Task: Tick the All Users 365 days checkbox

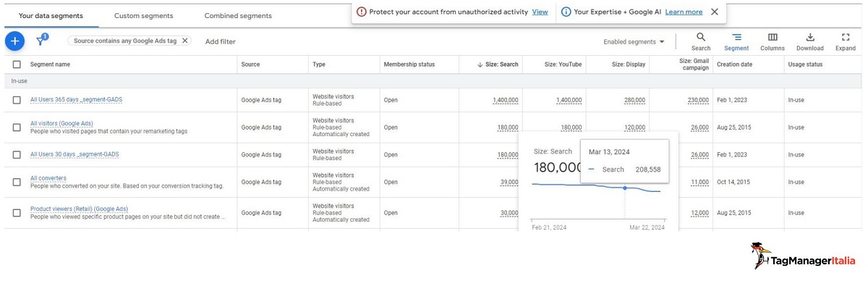Action: pos(17,100)
